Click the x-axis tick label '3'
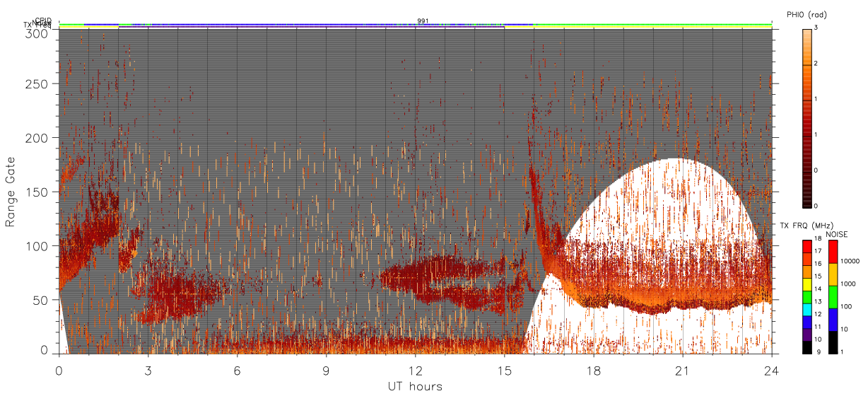Viewport: 868px width, 401px height. [x=148, y=370]
